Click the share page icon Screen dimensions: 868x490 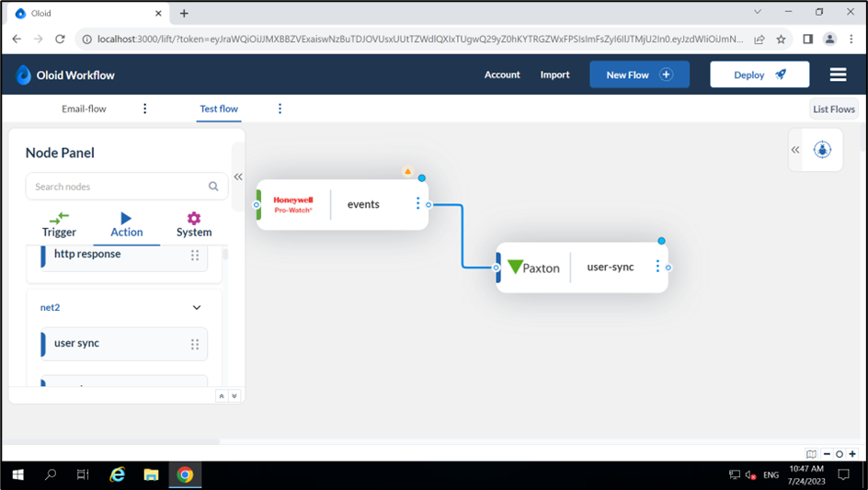[759, 39]
